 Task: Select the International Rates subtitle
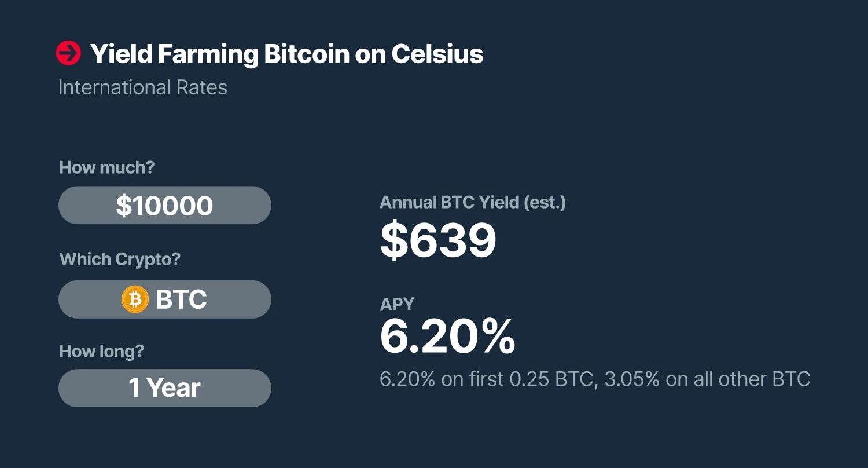pyautogui.click(x=142, y=87)
